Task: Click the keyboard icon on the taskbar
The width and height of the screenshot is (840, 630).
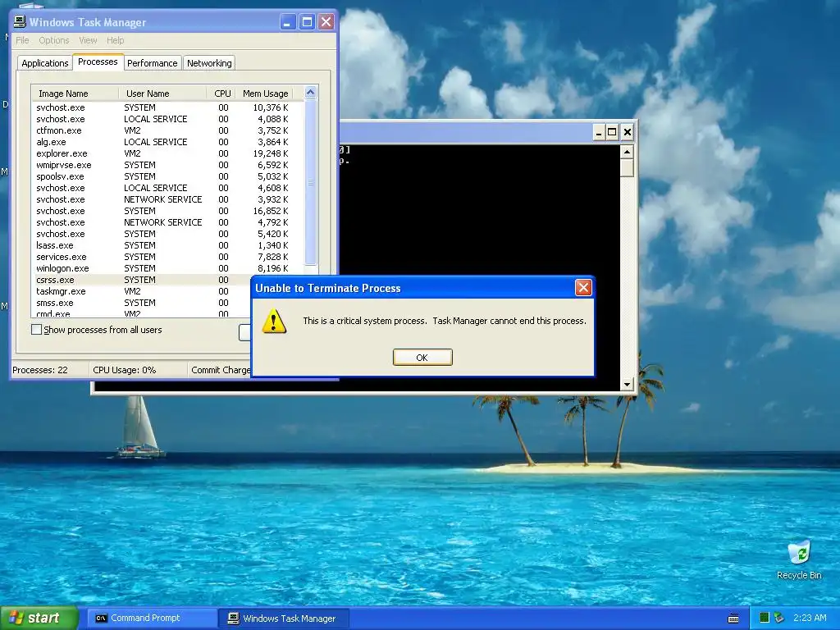Action: (x=733, y=619)
